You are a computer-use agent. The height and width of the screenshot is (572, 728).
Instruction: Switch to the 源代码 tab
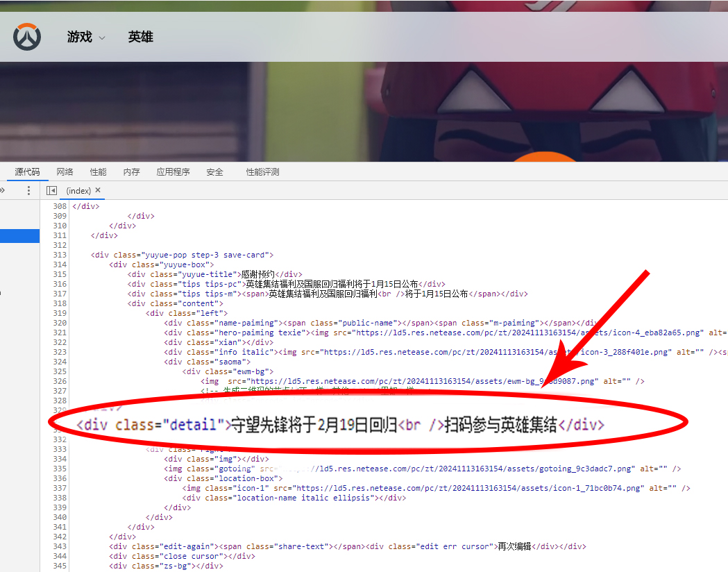point(27,171)
